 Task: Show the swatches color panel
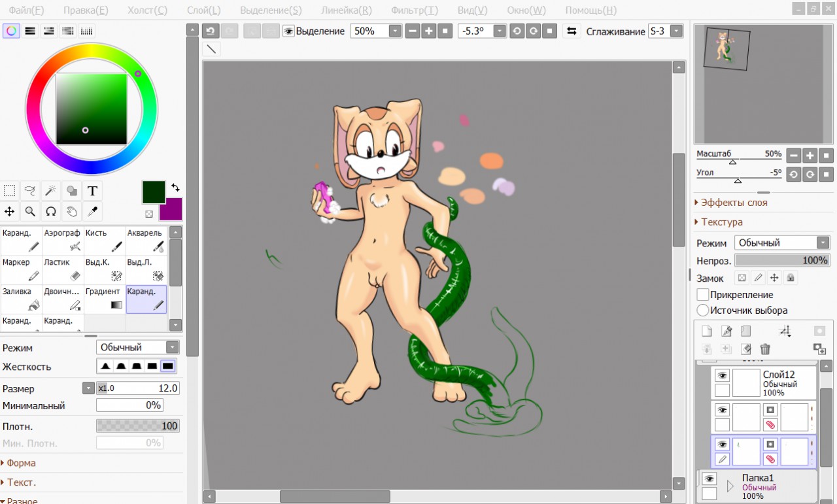pyautogui.click(x=86, y=31)
